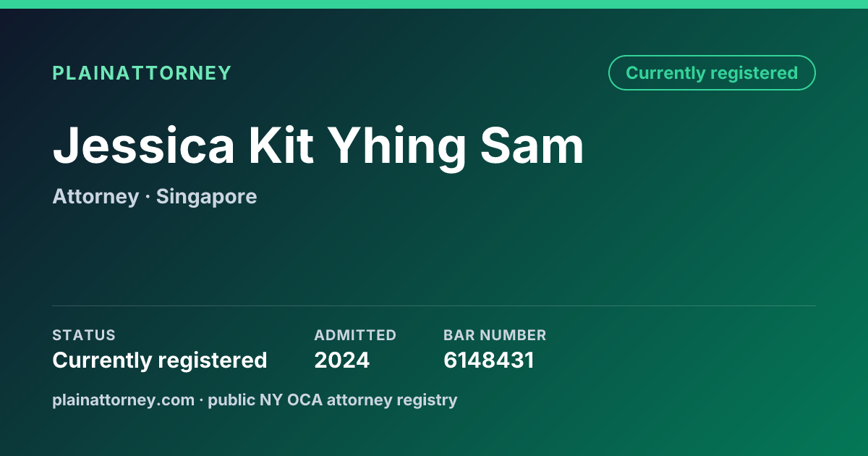Click the dot separator between Attorney and Singapore
Viewport: 868px width, 456px height.
coord(148,198)
